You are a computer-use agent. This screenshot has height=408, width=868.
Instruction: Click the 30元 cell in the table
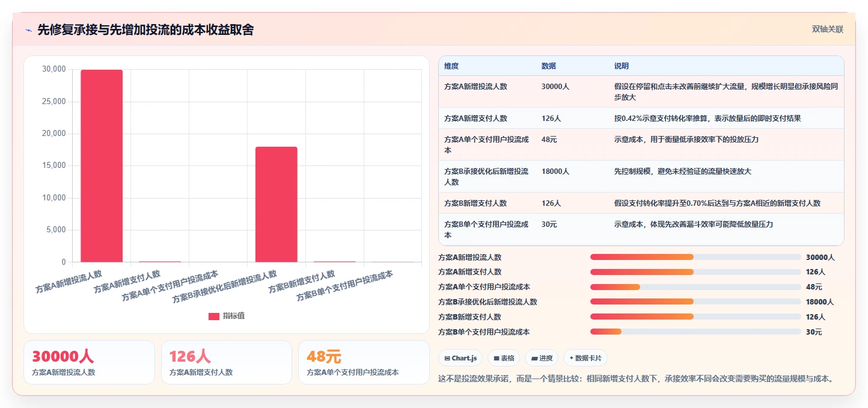coord(549,224)
